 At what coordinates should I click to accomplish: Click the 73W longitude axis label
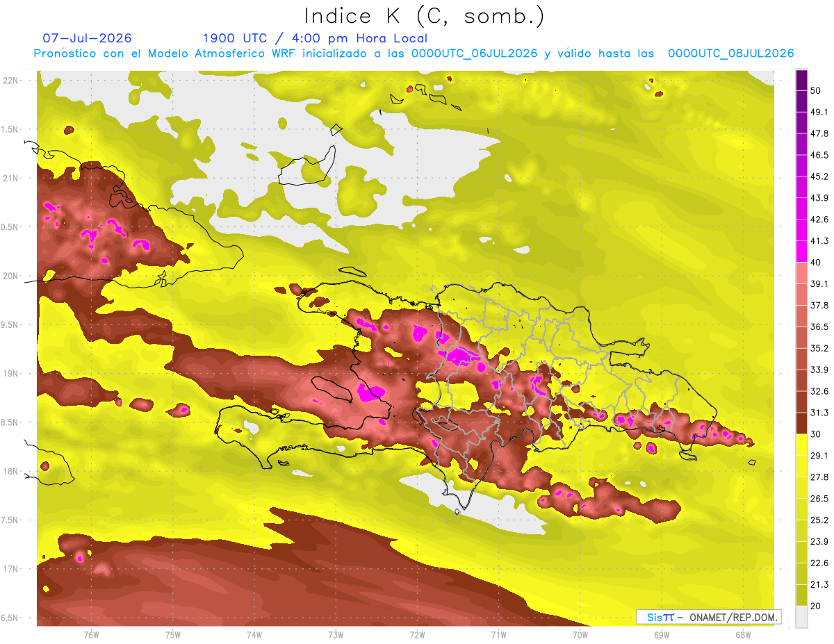[x=336, y=634]
